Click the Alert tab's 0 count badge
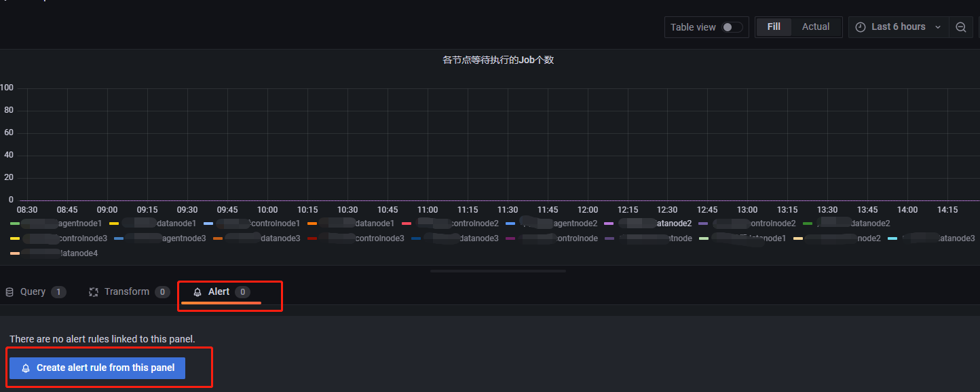Image resolution: width=980 pixels, height=392 pixels. coord(242,292)
